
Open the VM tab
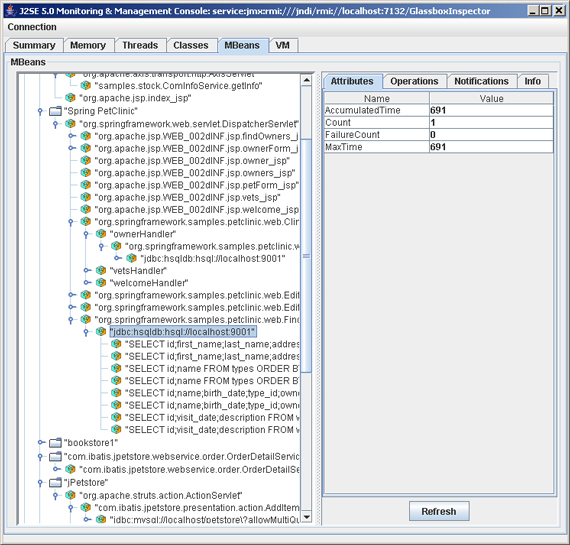click(x=283, y=45)
